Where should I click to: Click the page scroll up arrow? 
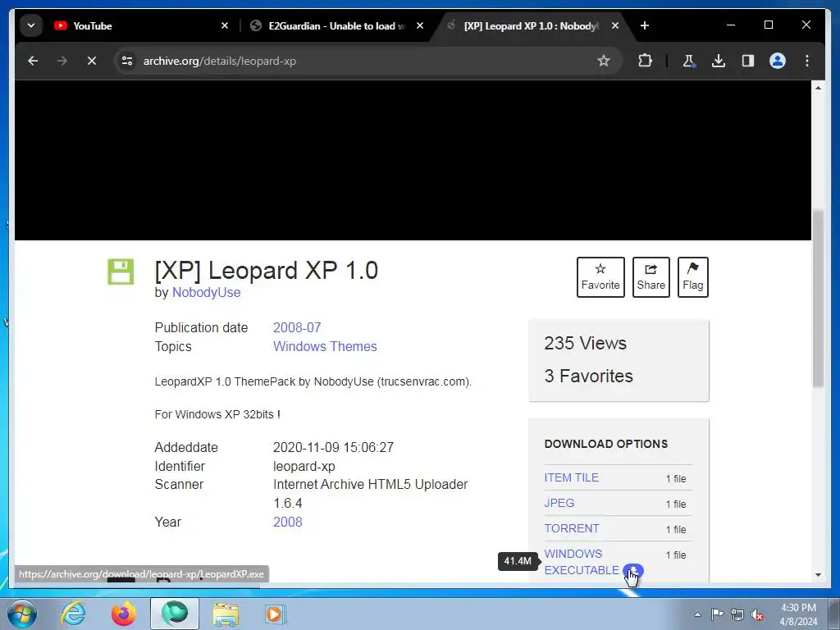[x=818, y=87]
